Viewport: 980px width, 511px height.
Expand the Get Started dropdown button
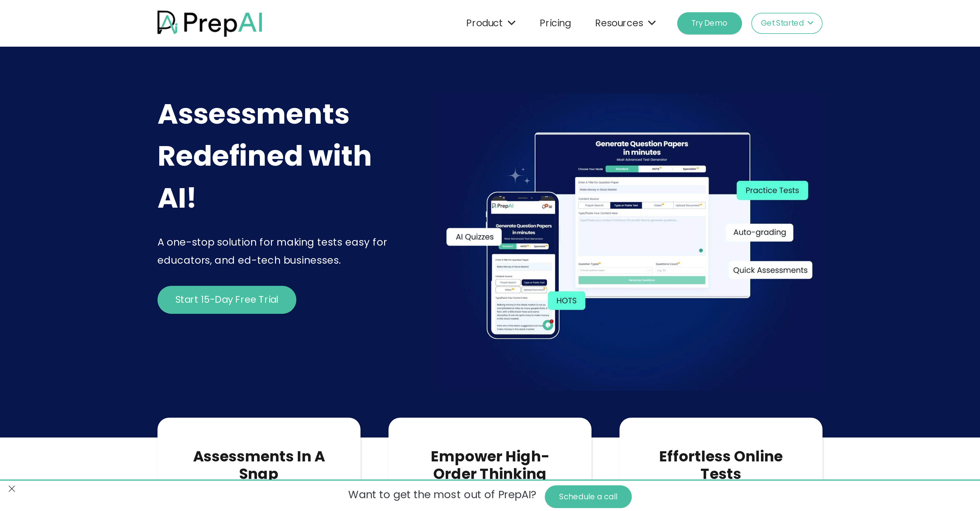787,23
